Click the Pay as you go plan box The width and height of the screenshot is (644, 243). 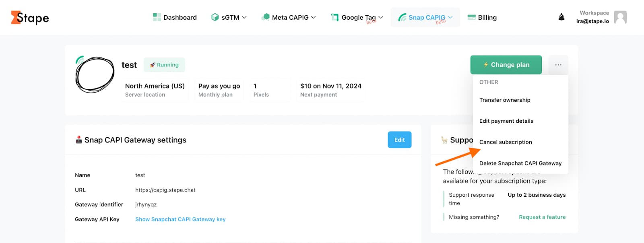point(219,90)
